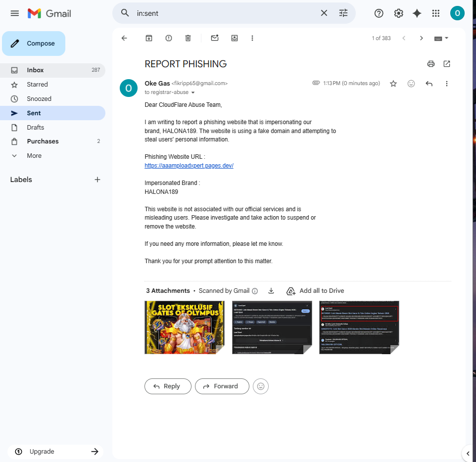
Task: Open Settings gear icon
Action: click(398, 13)
